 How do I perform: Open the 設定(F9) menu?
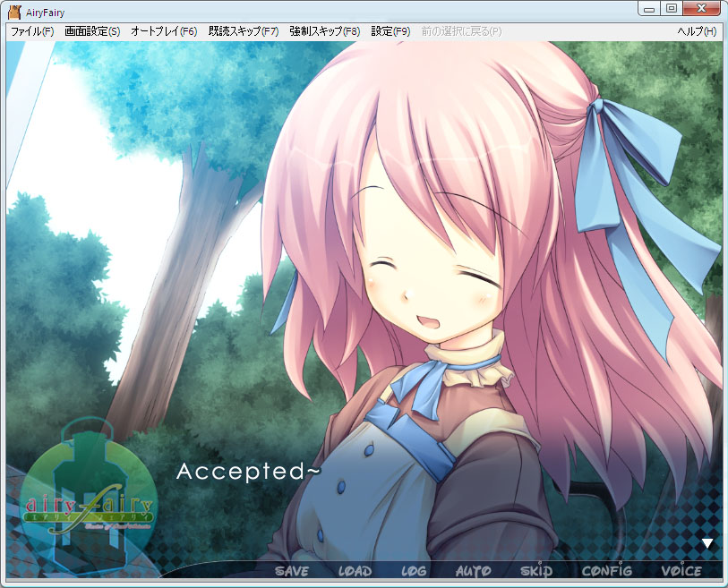(390, 31)
